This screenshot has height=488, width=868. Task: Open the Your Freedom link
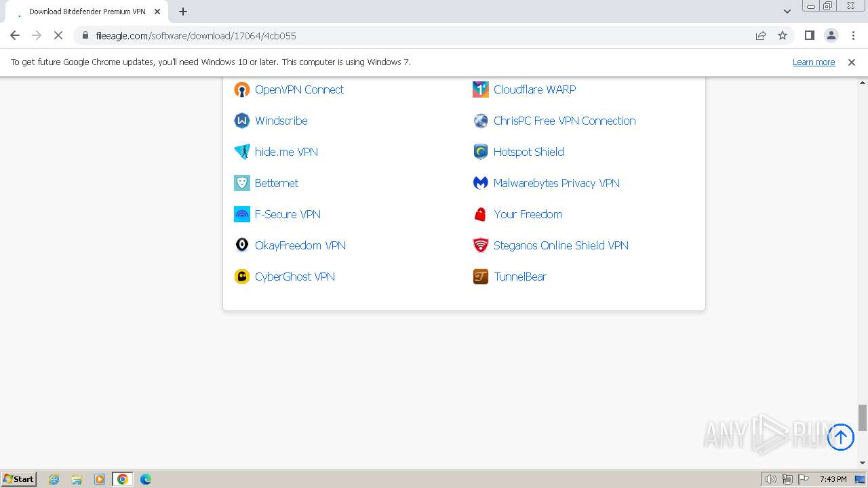[528, 214]
